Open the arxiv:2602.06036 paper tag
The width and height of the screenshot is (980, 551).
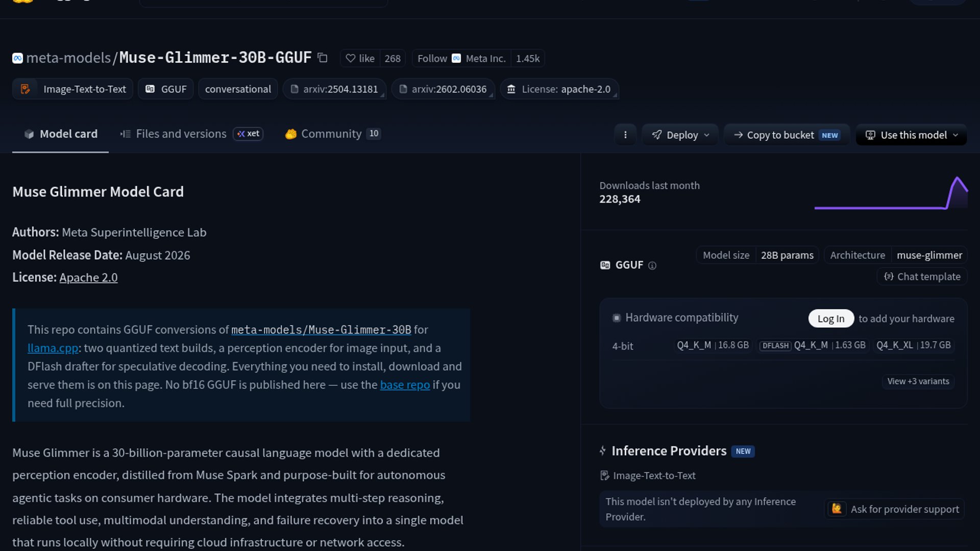click(x=443, y=89)
